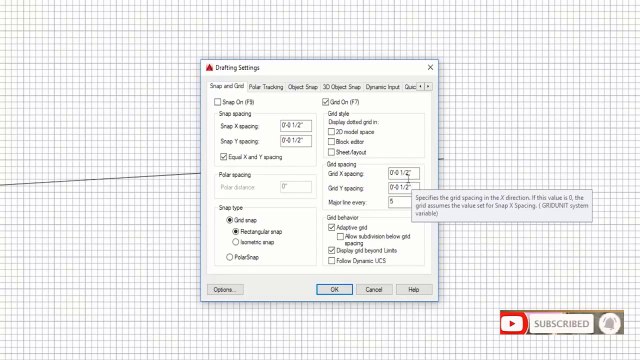Select the PolarSnap radio button

[229, 257]
